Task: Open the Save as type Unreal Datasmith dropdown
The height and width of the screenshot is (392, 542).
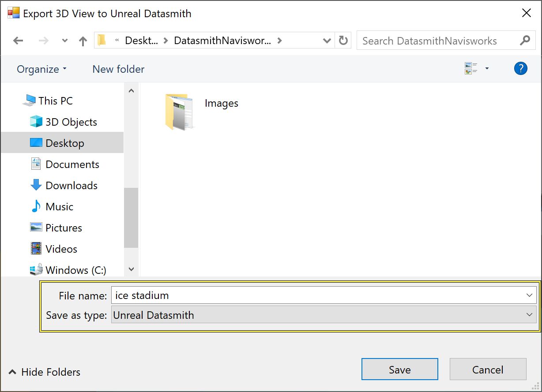Action: tap(324, 315)
